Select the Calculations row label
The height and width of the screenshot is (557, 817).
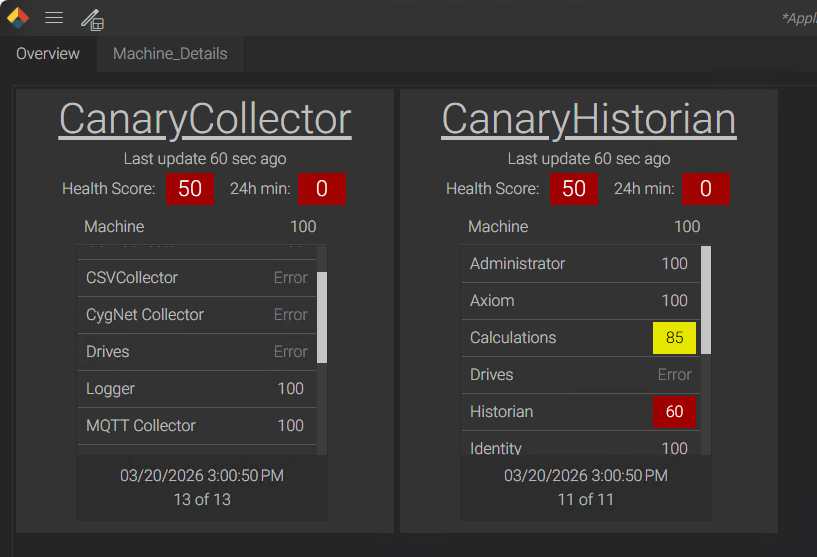[513, 338]
